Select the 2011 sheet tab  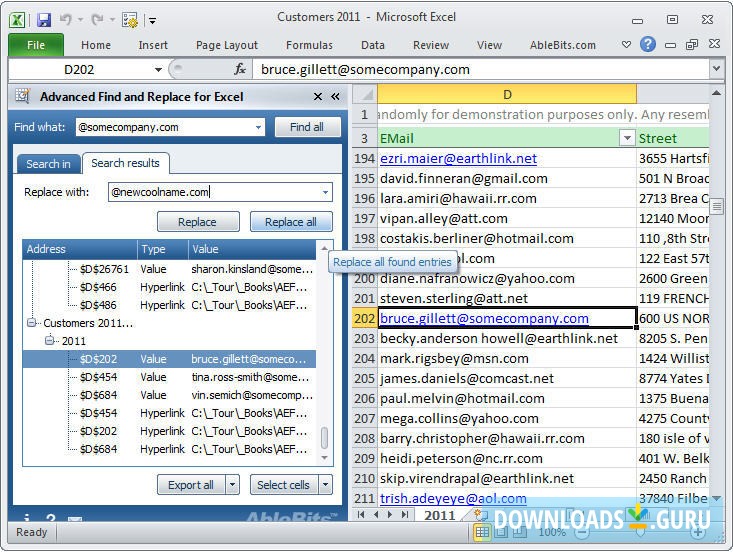[x=439, y=515]
